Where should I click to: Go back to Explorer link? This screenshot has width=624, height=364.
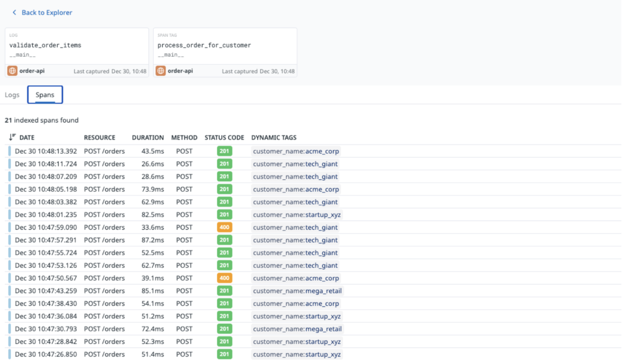(47, 13)
